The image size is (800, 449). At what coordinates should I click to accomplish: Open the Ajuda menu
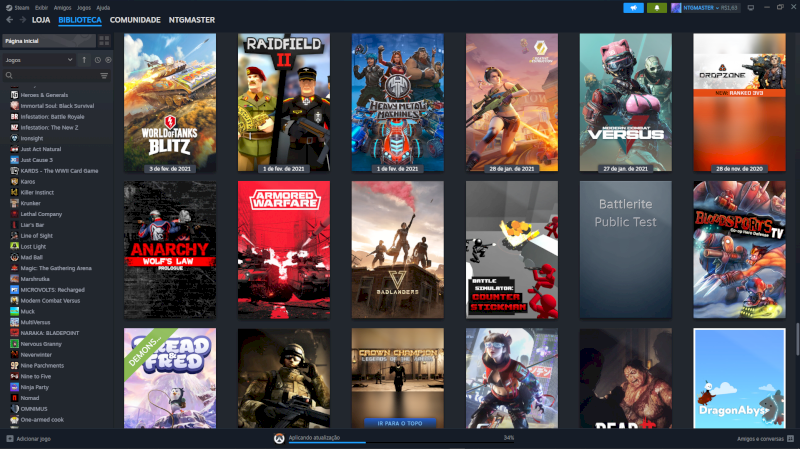103,8
